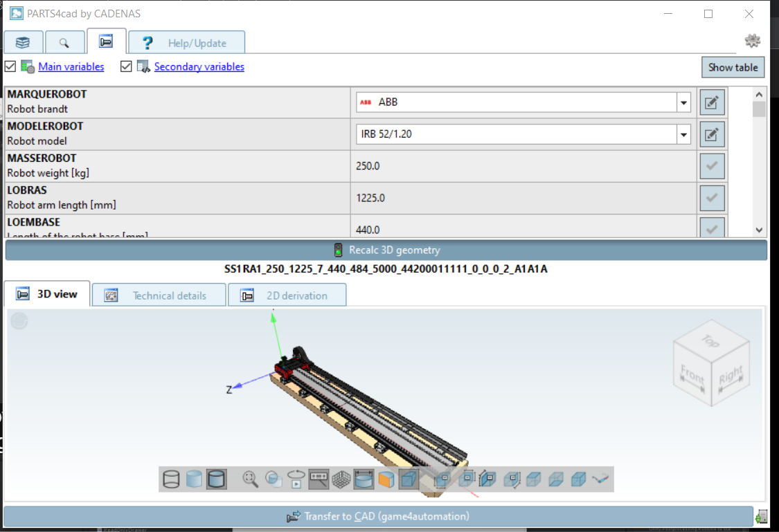Select the top view cube icon

pos(467,479)
